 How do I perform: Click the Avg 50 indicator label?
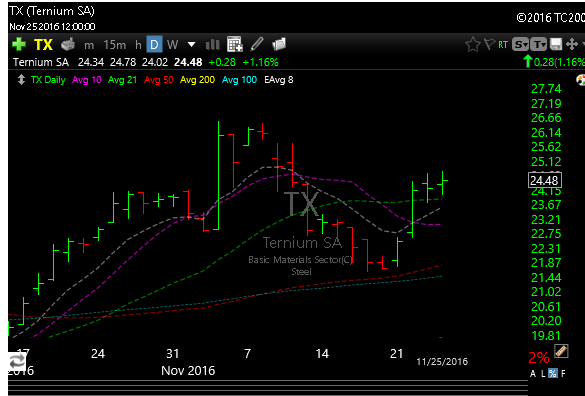tap(158, 80)
